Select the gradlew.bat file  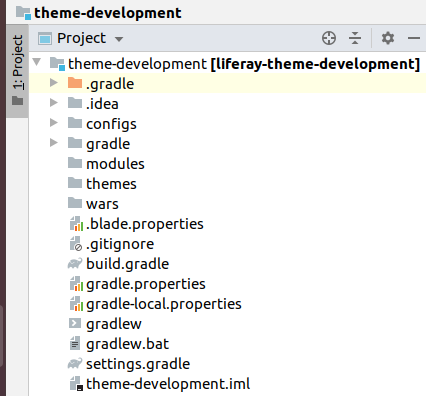[128, 344]
